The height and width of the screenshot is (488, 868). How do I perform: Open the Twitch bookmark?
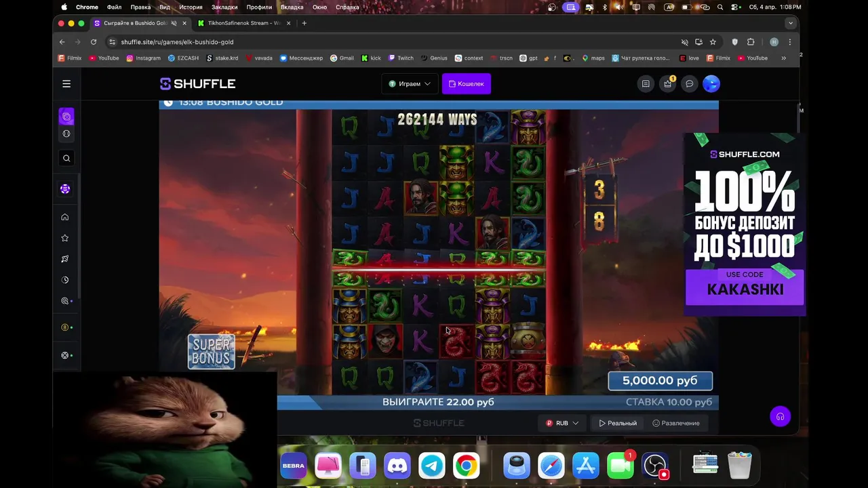(x=401, y=58)
